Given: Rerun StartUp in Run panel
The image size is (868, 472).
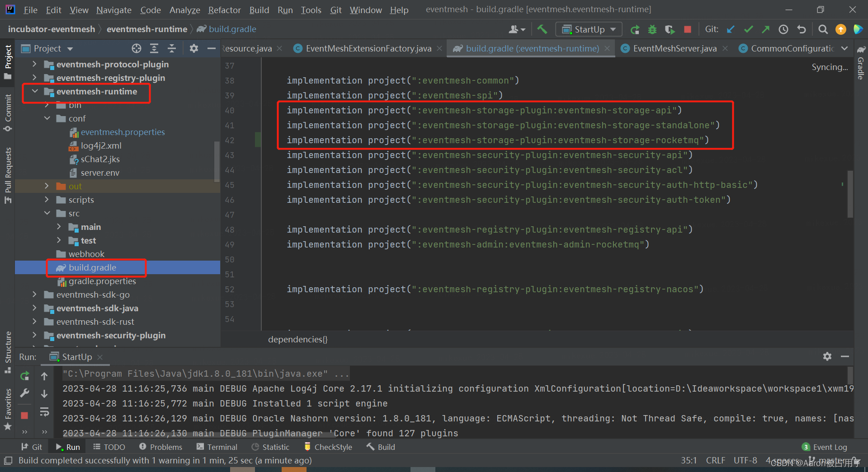Looking at the screenshot, I should 25,376.
